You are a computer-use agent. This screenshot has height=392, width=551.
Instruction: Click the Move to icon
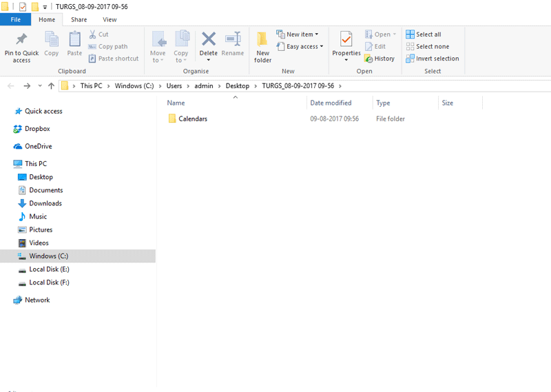tap(158, 39)
